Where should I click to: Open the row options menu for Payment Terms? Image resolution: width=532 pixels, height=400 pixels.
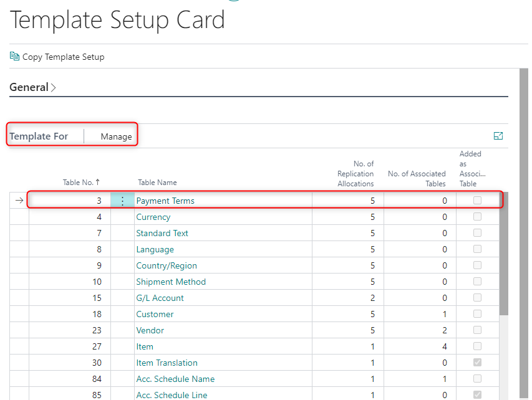click(x=122, y=200)
